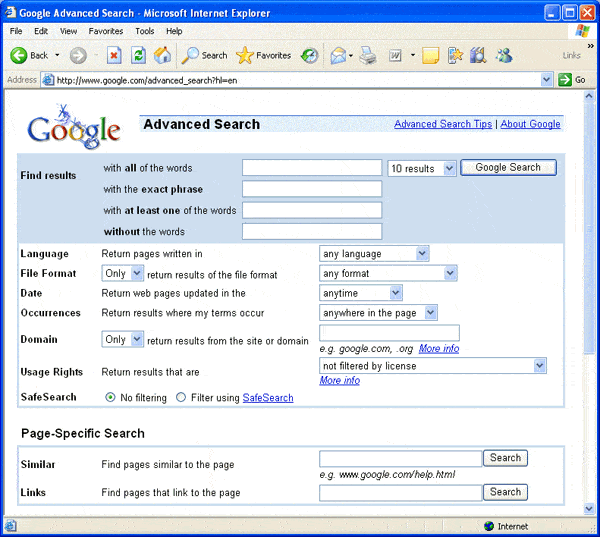Expand toolbar overflow chevron near Links

[590, 46]
